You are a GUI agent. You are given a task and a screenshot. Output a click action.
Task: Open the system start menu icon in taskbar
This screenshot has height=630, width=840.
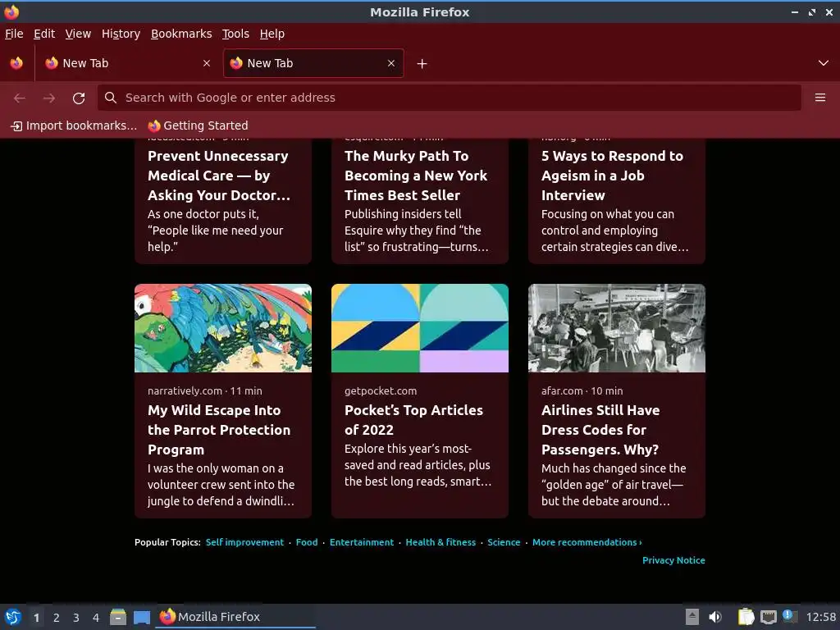click(x=13, y=617)
